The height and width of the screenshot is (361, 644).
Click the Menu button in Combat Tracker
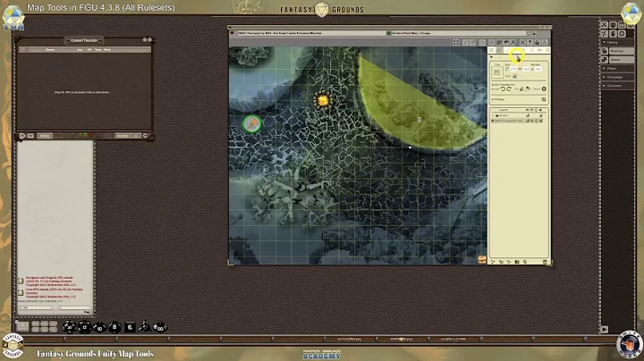pos(45,136)
